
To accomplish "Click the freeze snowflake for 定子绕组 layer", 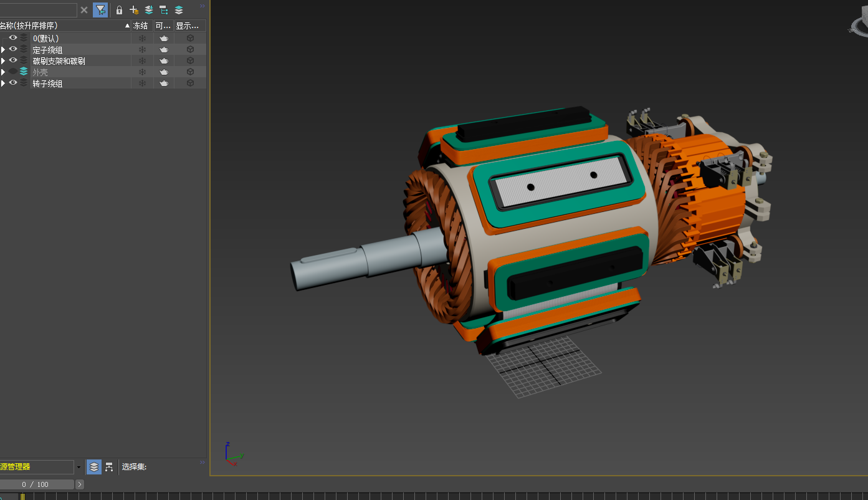I will pyautogui.click(x=142, y=50).
